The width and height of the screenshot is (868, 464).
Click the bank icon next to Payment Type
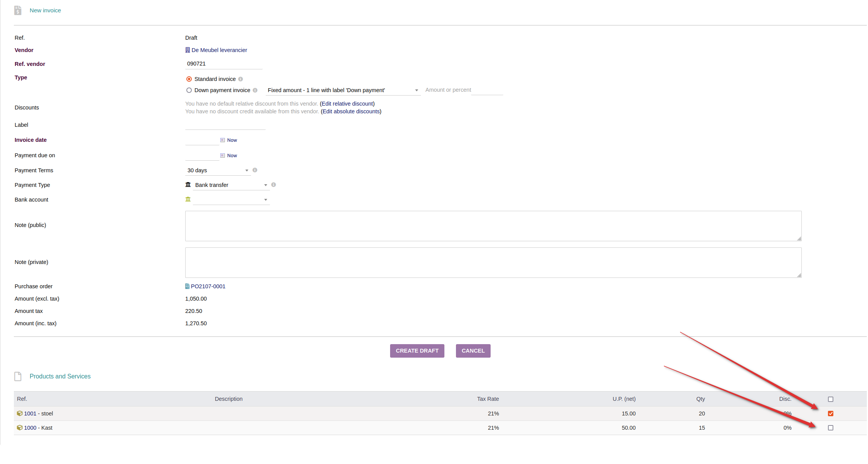188,184
